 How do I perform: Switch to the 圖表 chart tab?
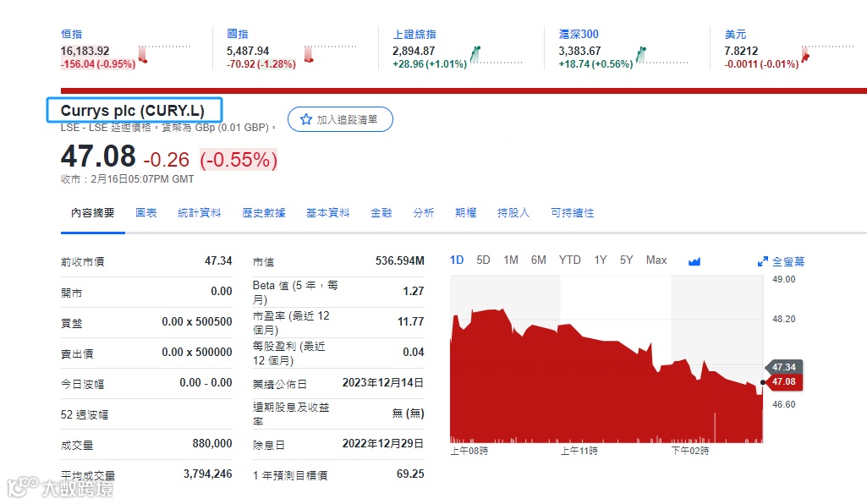tap(146, 213)
